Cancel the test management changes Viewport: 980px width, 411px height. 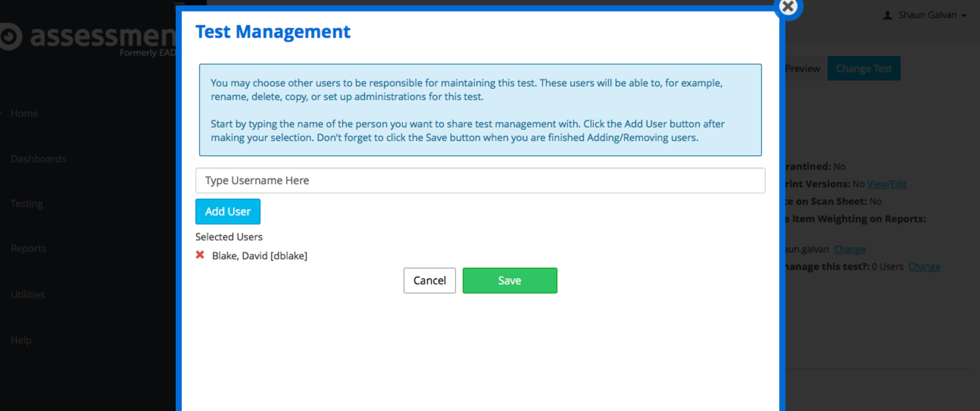click(429, 281)
